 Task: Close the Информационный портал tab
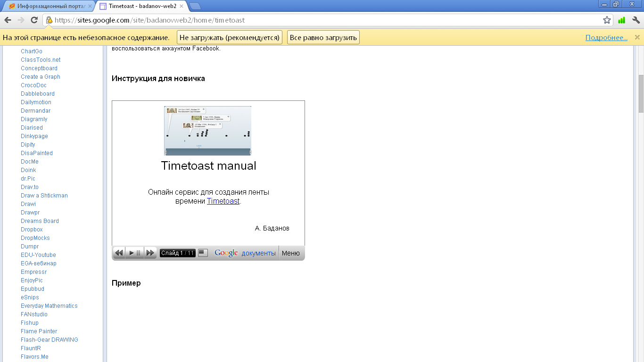click(x=90, y=6)
